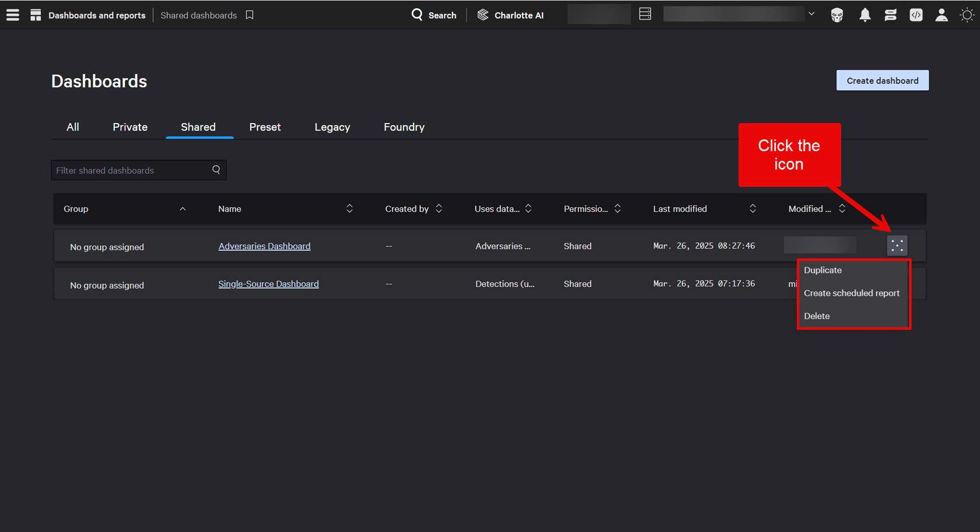This screenshot has width=980, height=532.
Task: Sort table by Name column
Action: 349,209
